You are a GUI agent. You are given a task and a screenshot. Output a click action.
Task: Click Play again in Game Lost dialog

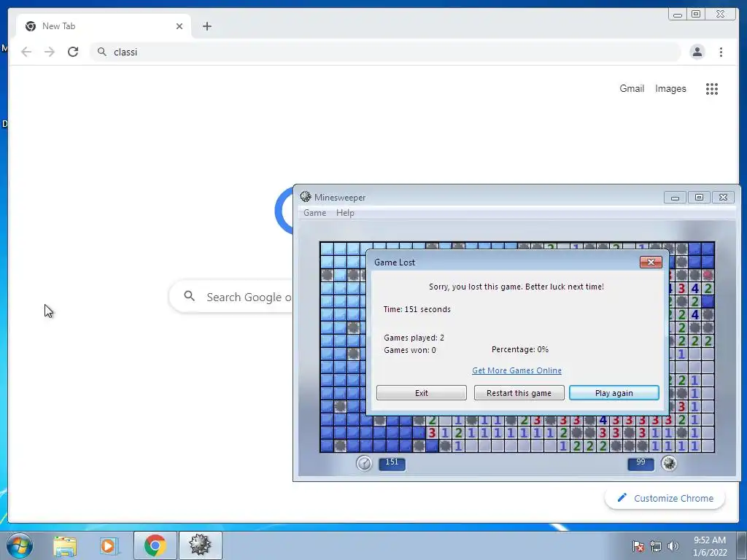614,393
